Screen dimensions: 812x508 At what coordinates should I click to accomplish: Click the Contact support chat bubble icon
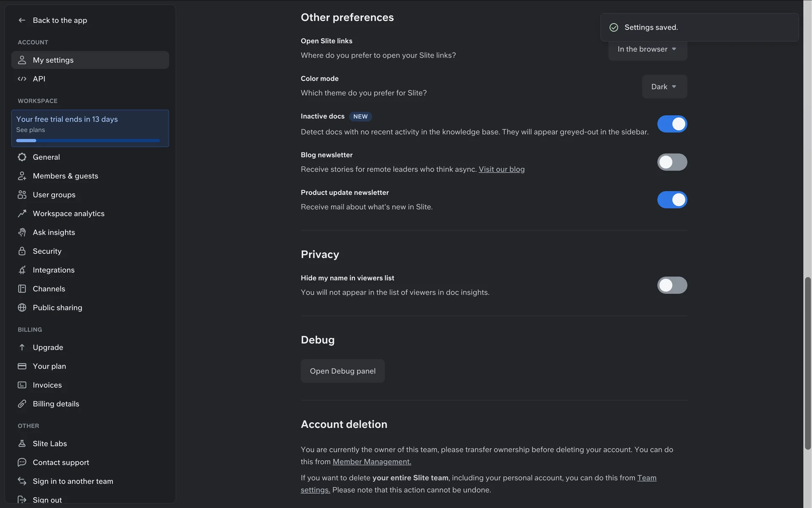[x=22, y=462]
